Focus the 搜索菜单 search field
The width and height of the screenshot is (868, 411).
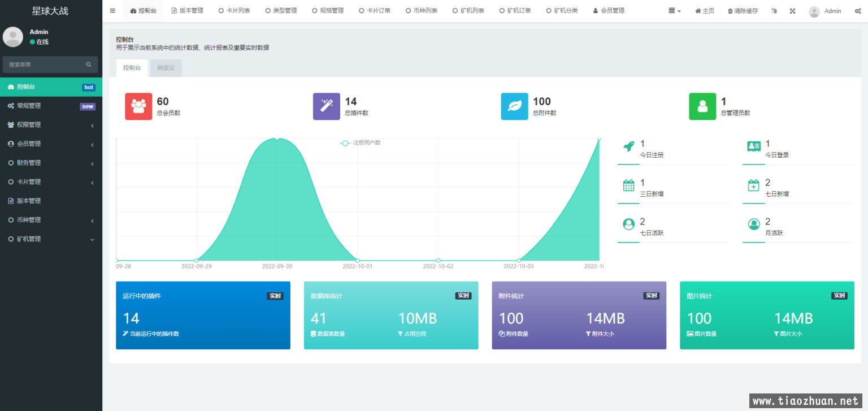pyautogui.click(x=50, y=64)
